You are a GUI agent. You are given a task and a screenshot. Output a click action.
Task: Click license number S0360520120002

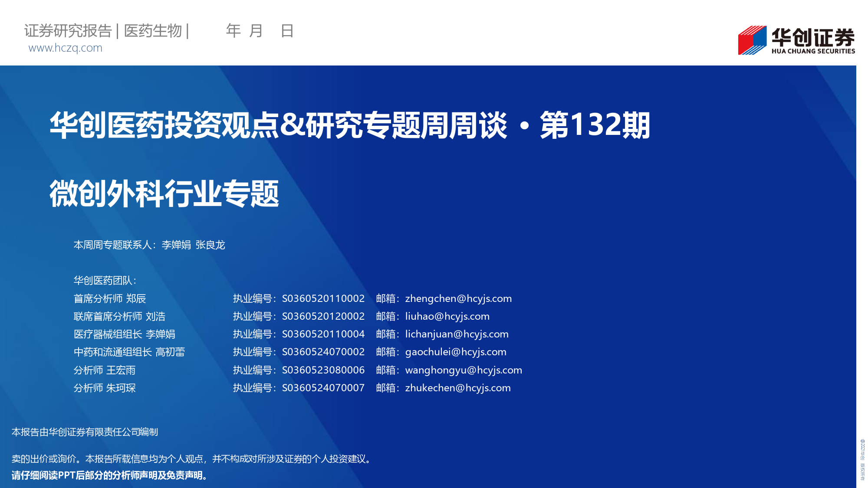(x=323, y=316)
